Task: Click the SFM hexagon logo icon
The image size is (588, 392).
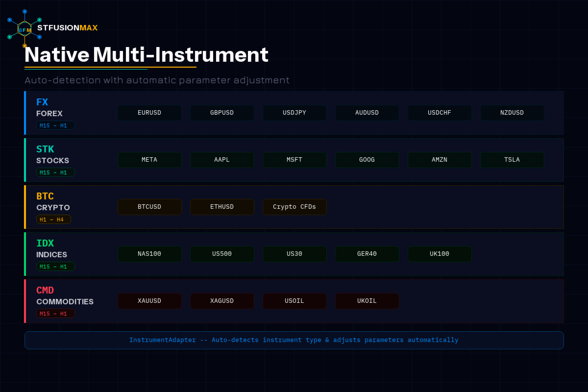Action: point(24,29)
